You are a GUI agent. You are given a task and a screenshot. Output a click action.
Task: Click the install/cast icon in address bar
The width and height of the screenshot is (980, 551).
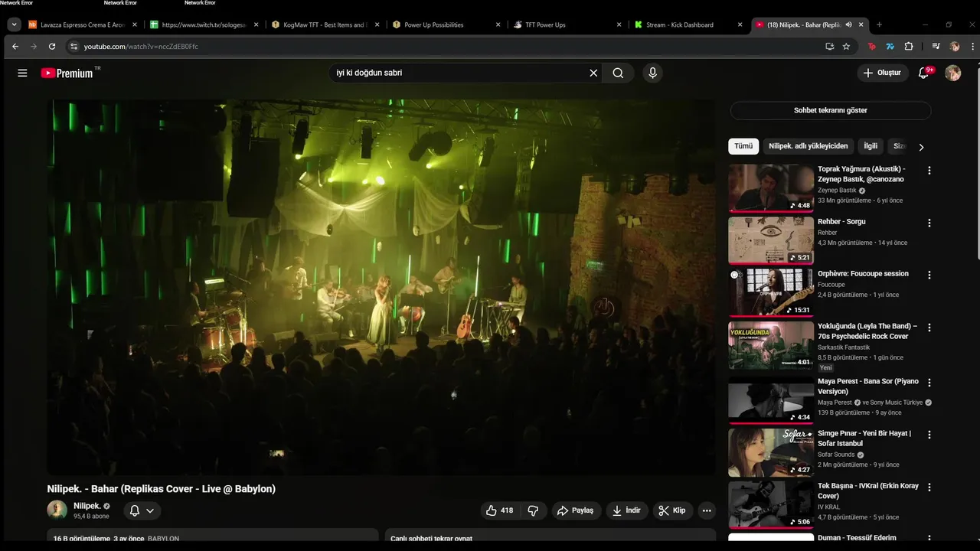(829, 46)
